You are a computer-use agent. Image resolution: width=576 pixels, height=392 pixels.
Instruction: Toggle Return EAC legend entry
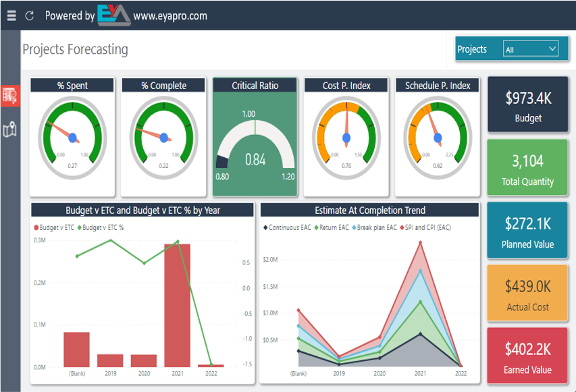pos(332,227)
